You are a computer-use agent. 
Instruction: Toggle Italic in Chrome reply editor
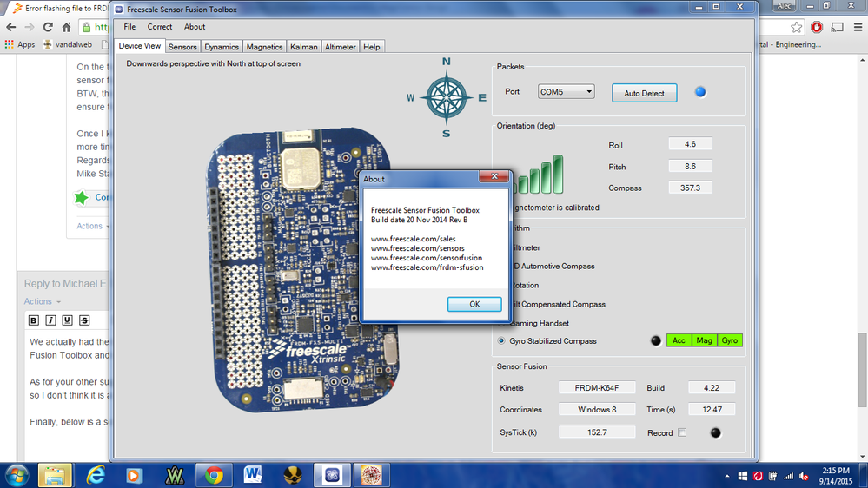[x=50, y=320]
